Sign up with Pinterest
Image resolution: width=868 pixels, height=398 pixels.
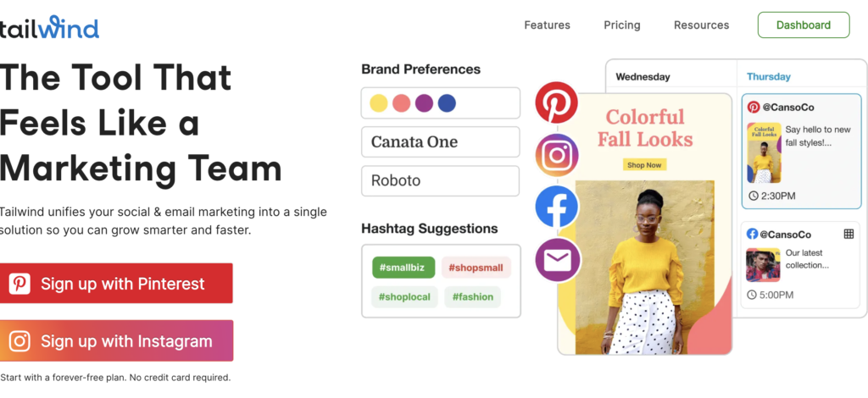(x=116, y=284)
